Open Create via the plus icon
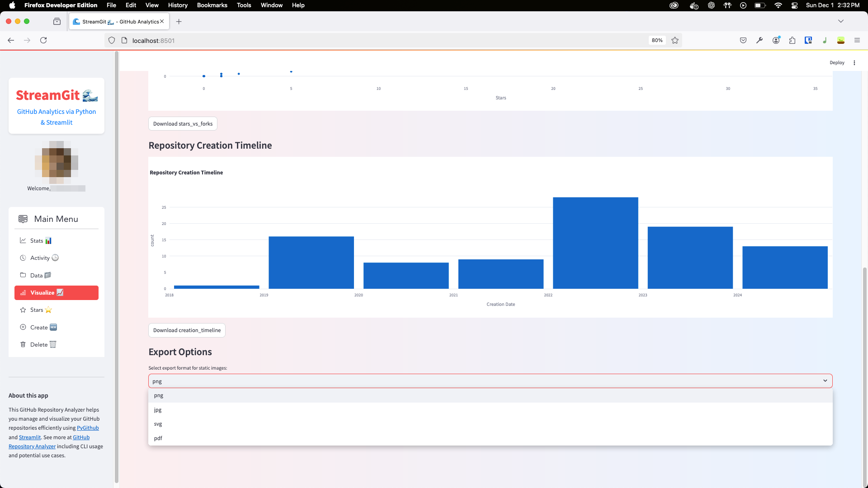Viewport: 868px width, 488px height. pos(23,327)
